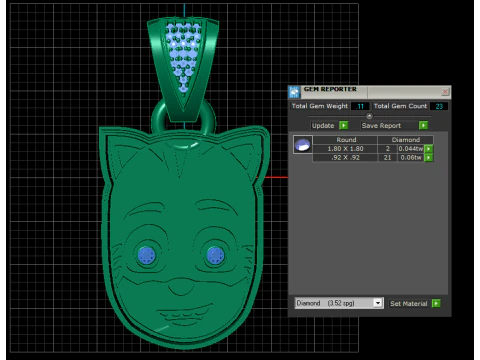Click the 0.06tw weight cell
Viewport: 480px width, 360px height.
[411, 158]
